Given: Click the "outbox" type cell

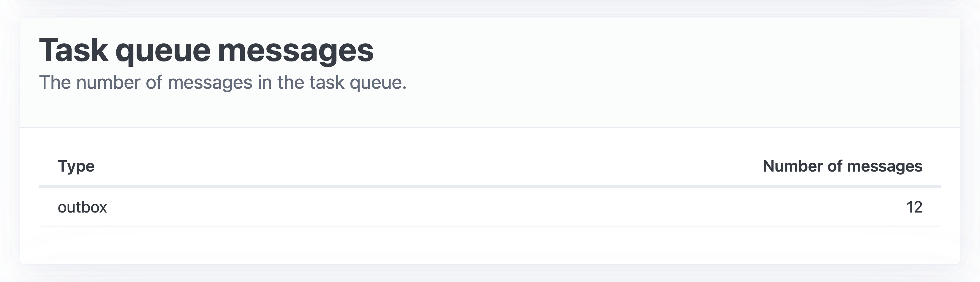Looking at the screenshot, I should point(82,207).
